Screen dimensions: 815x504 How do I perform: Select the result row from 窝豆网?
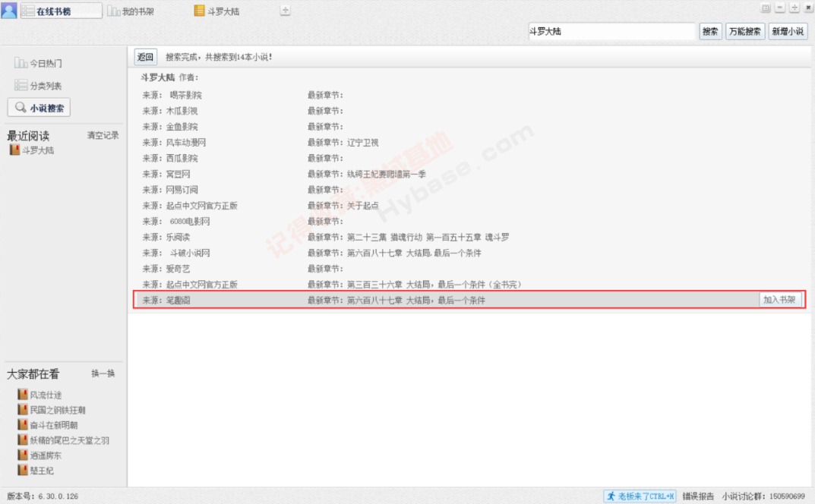(x=469, y=174)
